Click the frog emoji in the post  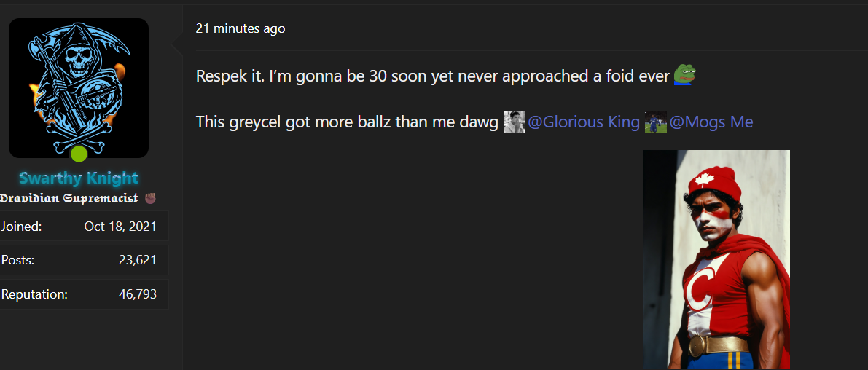pyautogui.click(x=684, y=75)
